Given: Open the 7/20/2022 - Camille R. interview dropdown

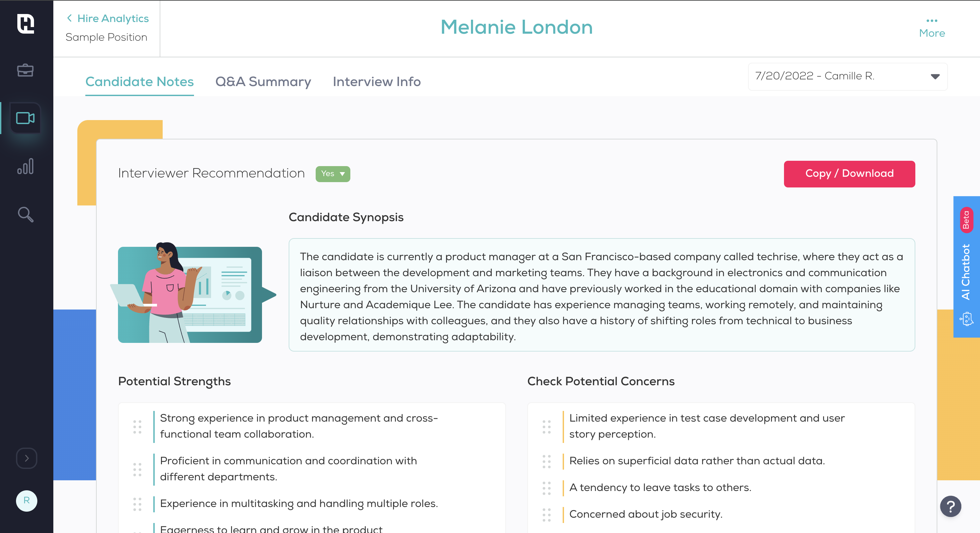Looking at the screenshot, I should (x=847, y=76).
